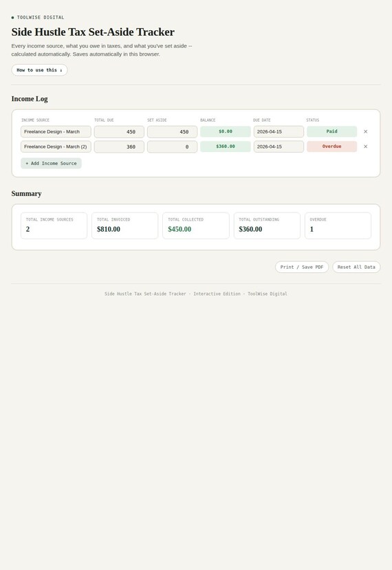
Task: Click the Summary heading
Action: pyautogui.click(x=26, y=193)
